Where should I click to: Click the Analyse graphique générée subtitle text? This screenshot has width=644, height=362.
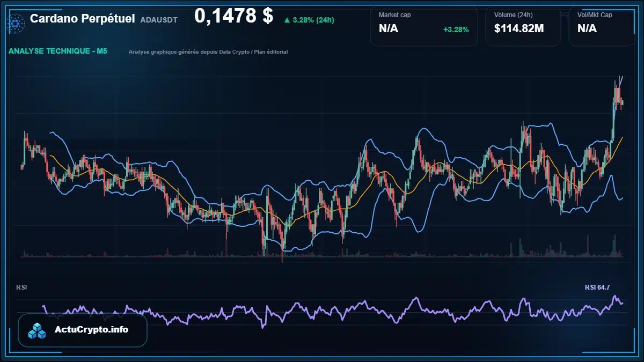[x=208, y=52]
